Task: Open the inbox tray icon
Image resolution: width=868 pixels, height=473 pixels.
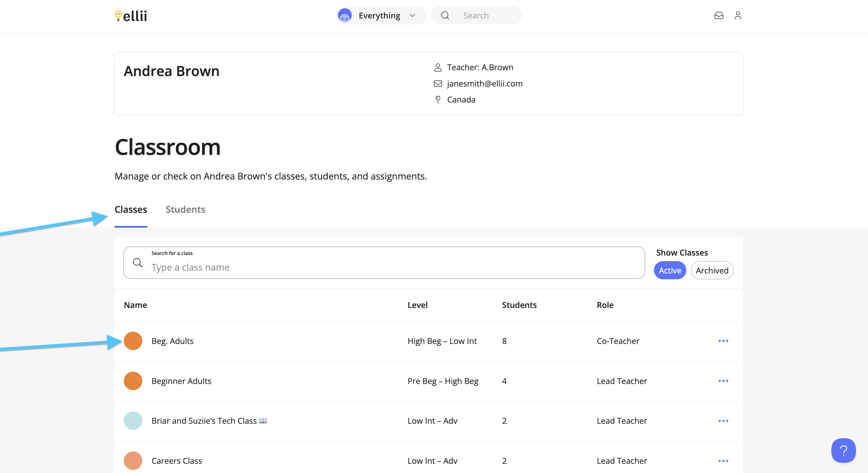Action: tap(718, 15)
